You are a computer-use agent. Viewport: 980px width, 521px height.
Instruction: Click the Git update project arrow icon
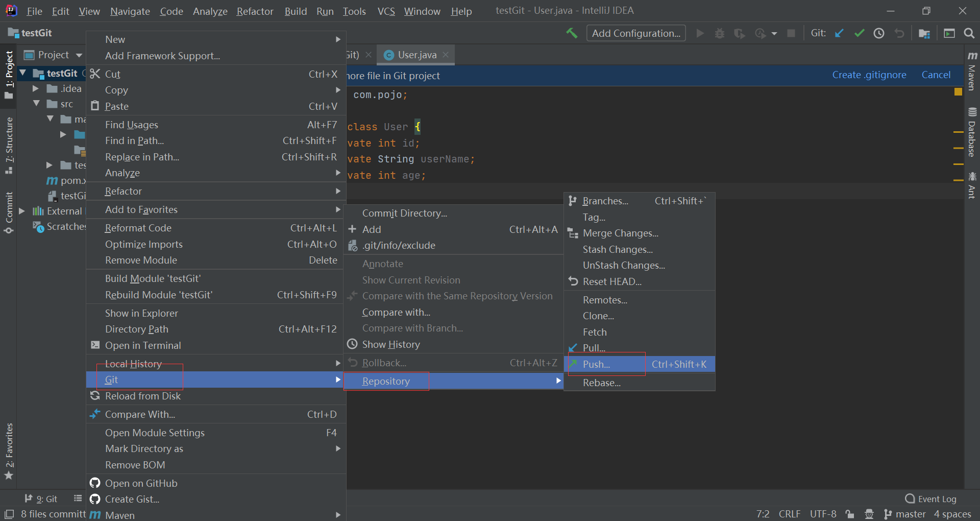(839, 33)
